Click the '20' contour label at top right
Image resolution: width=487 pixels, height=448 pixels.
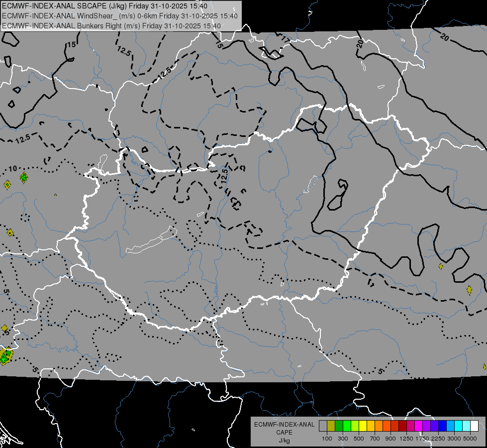pyautogui.click(x=444, y=38)
